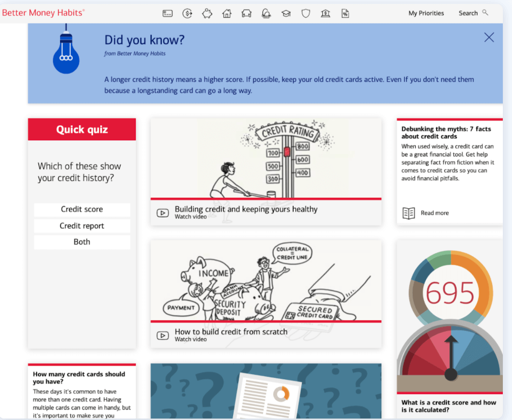Click the credit card icon in top navigation

[167, 14]
